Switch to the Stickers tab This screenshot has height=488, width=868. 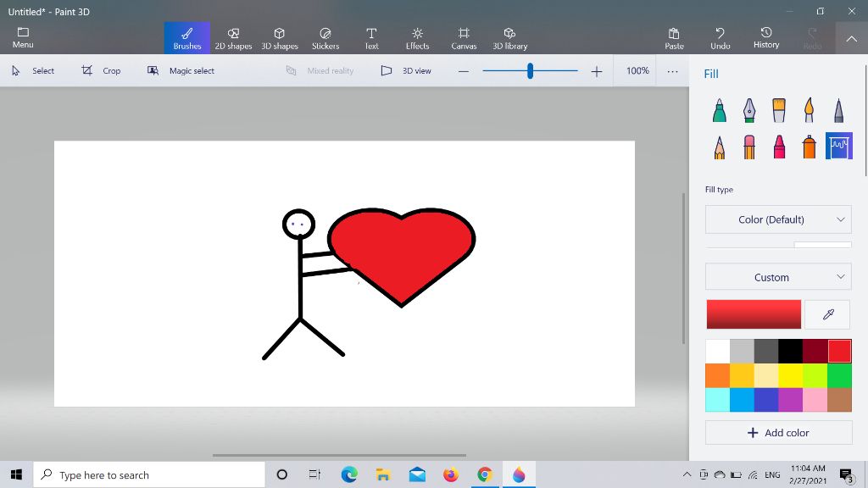[x=325, y=38]
